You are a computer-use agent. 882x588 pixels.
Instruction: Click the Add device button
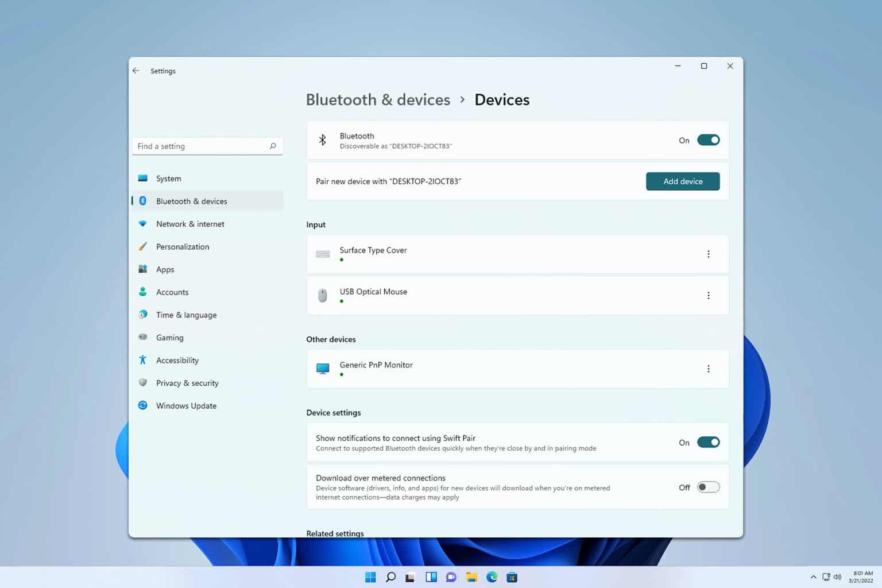[683, 181]
